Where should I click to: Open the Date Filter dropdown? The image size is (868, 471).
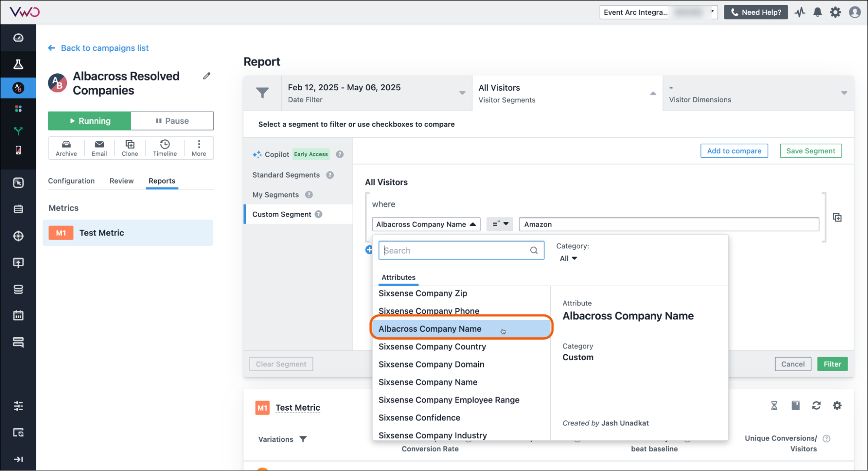click(x=376, y=93)
